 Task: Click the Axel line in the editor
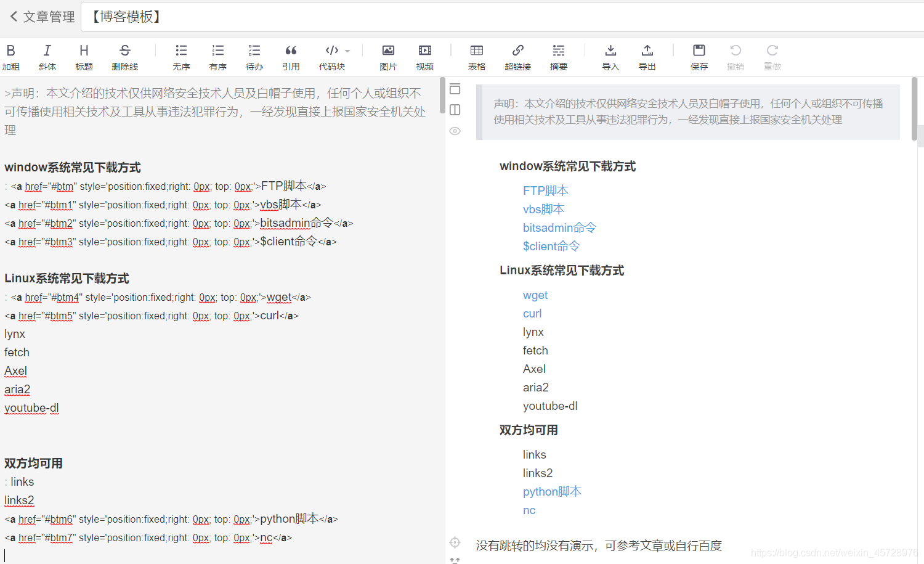click(15, 371)
